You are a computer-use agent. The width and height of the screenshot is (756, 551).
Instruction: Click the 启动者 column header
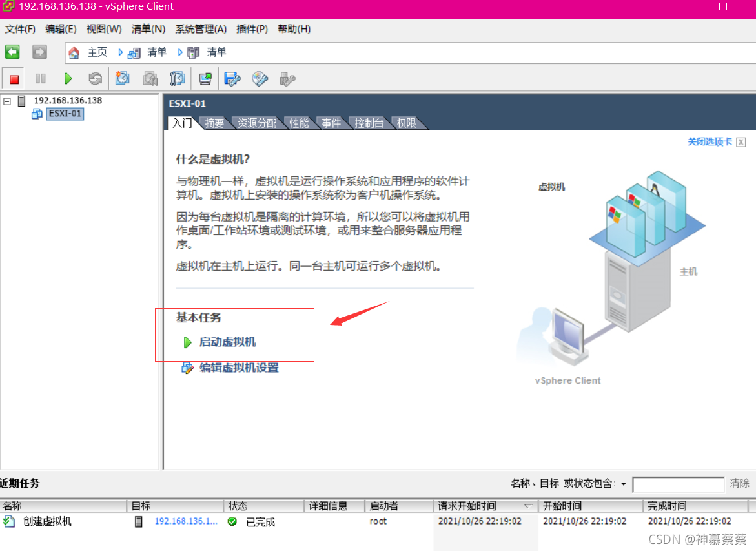(x=399, y=506)
